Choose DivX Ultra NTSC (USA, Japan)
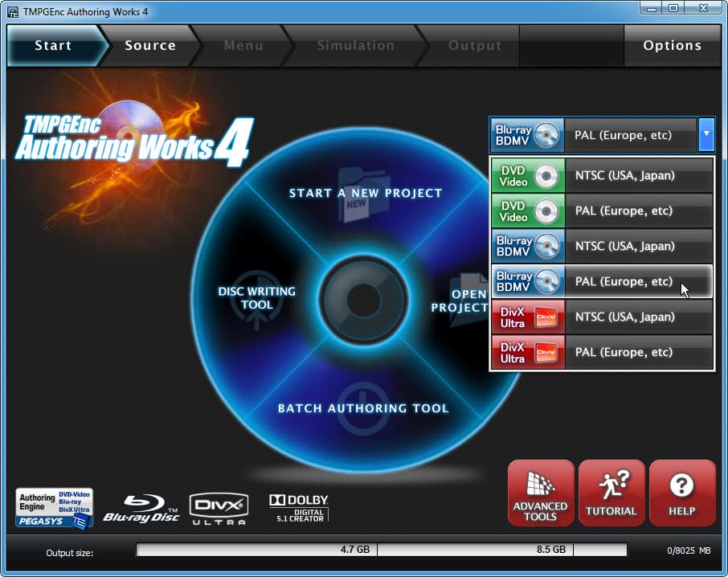 click(x=602, y=317)
